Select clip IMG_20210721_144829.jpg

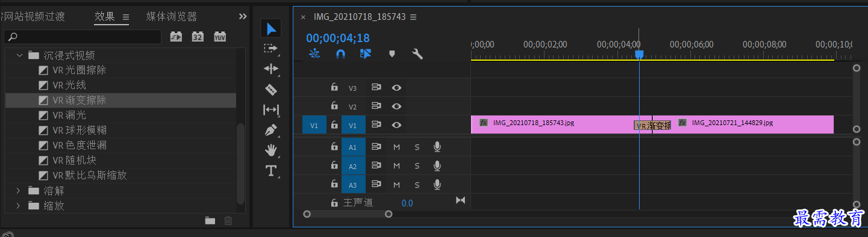click(x=743, y=125)
